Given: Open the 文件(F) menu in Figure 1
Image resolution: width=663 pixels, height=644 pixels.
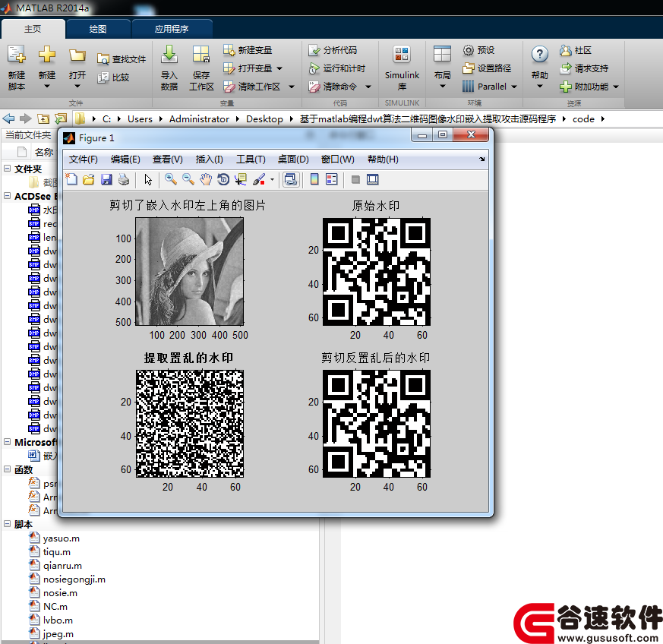Looking at the screenshot, I should 84,159.
